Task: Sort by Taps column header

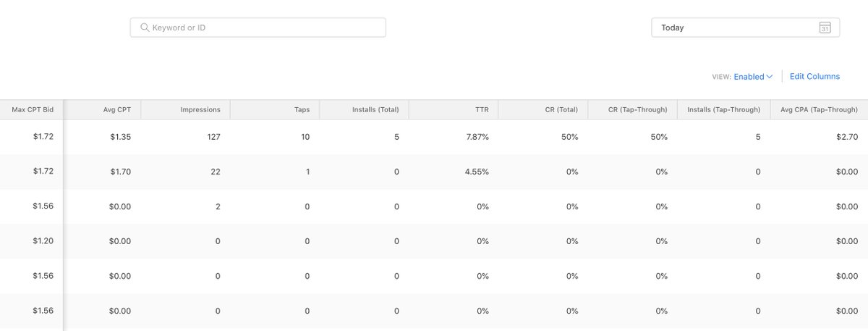Action: [x=275, y=109]
